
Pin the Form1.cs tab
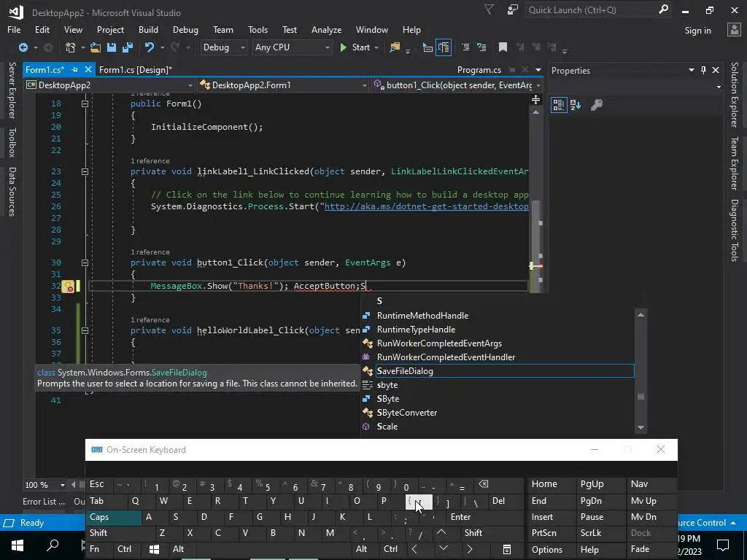pyautogui.click(x=75, y=69)
